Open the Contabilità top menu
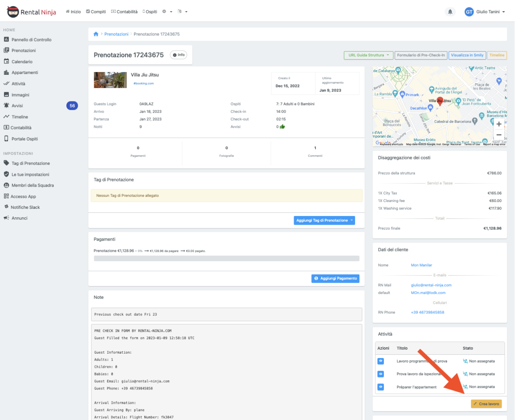Screen dimensions: 515x420 click(124, 12)
